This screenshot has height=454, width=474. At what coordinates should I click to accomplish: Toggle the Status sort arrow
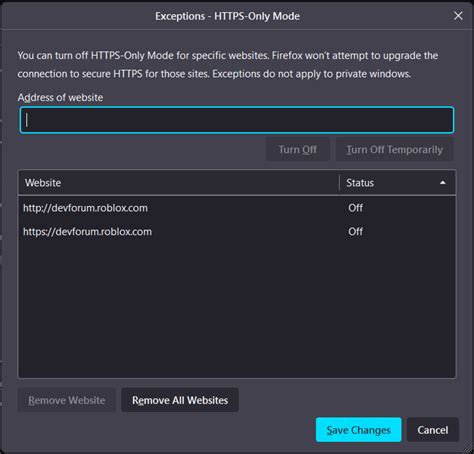coord(442,183)
